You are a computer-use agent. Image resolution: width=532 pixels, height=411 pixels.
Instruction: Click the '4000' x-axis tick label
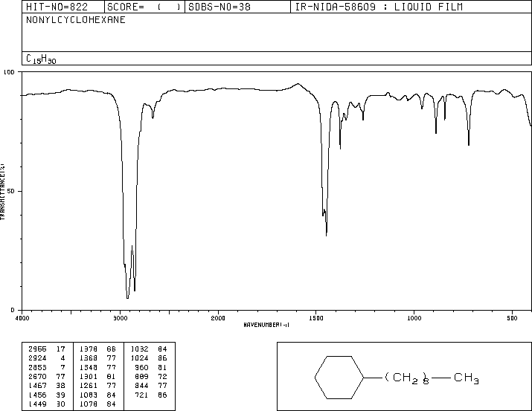tap(22, 318)
